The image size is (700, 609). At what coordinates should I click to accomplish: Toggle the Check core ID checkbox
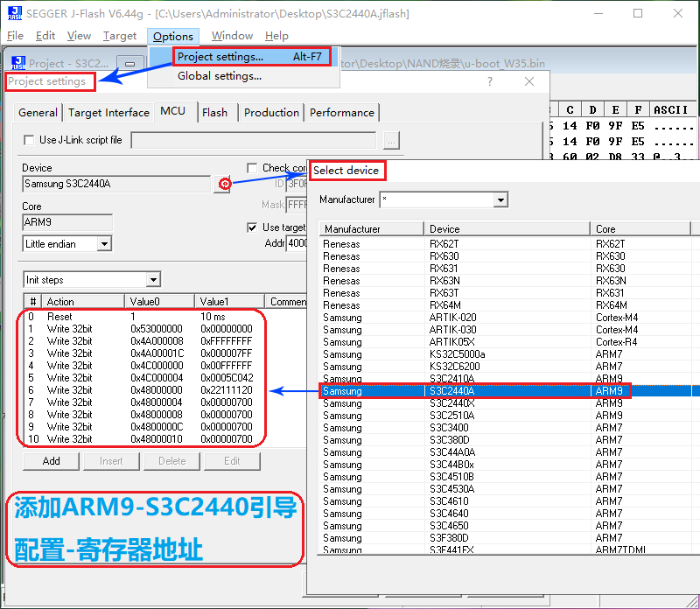click(253, 168)
